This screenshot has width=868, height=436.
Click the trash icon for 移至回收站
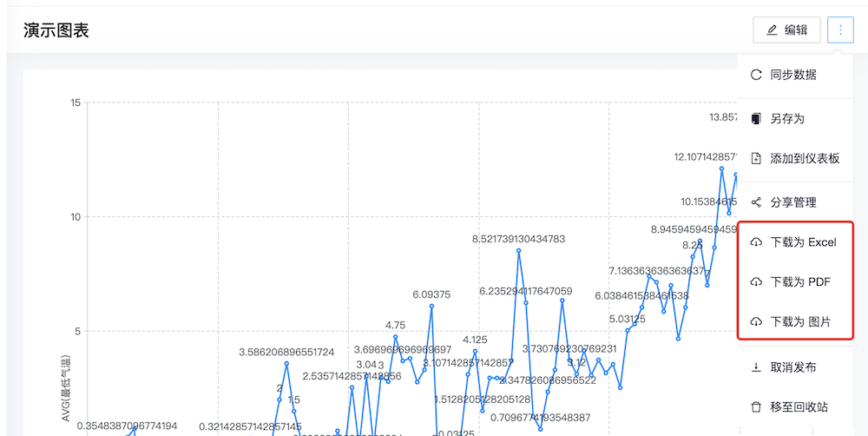coord(756,406)
